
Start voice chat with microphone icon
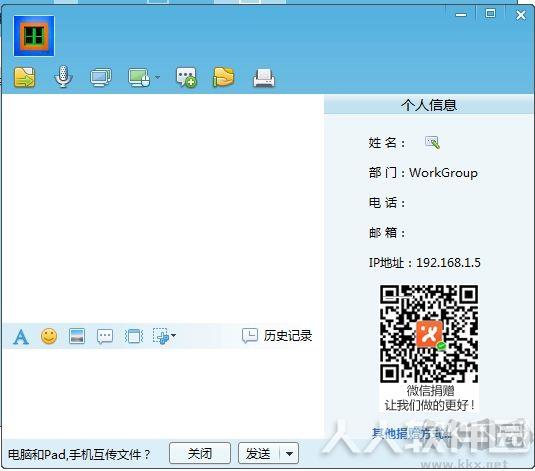63,77
